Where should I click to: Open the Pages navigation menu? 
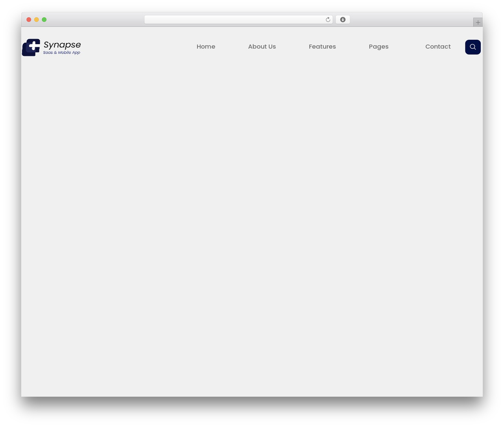[x=379, y=46]
